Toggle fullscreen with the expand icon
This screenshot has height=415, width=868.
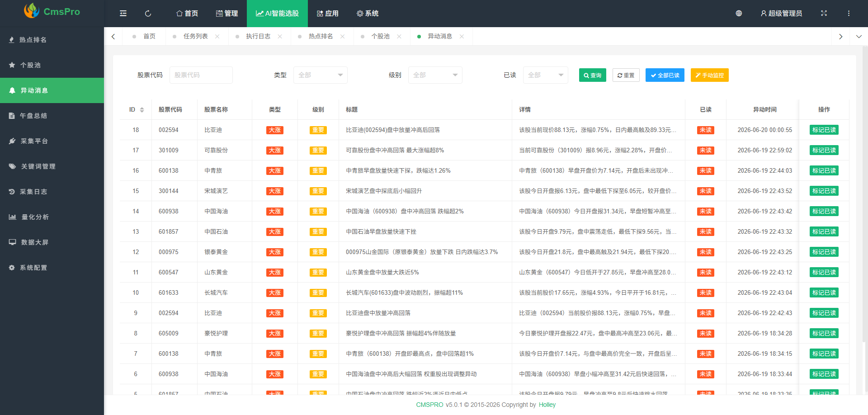point(824,14)
